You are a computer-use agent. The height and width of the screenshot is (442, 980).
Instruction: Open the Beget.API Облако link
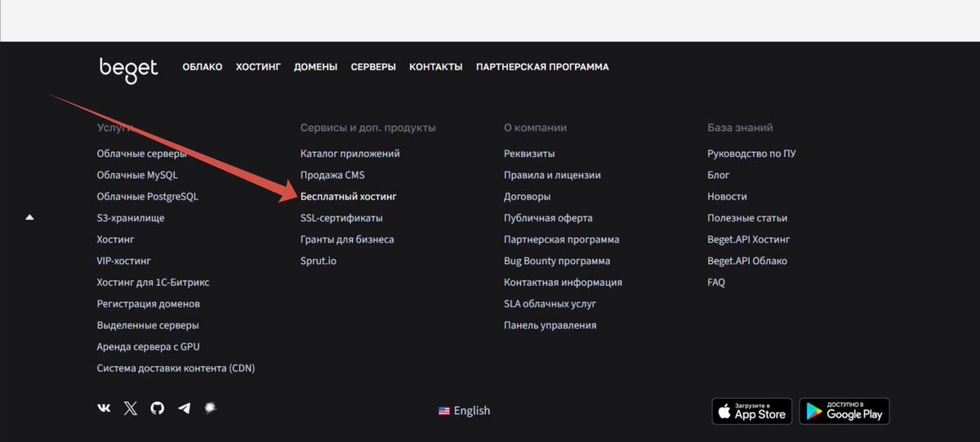coord(747,261)
